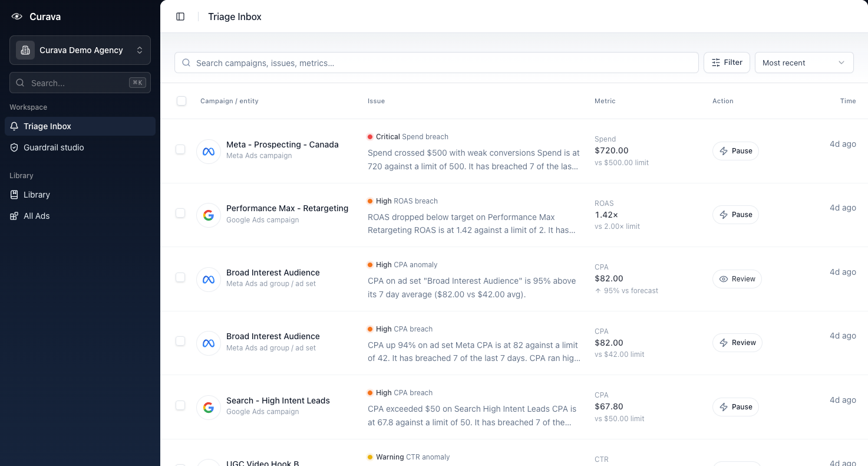Click the UGC Video Hook B row name

263,463
